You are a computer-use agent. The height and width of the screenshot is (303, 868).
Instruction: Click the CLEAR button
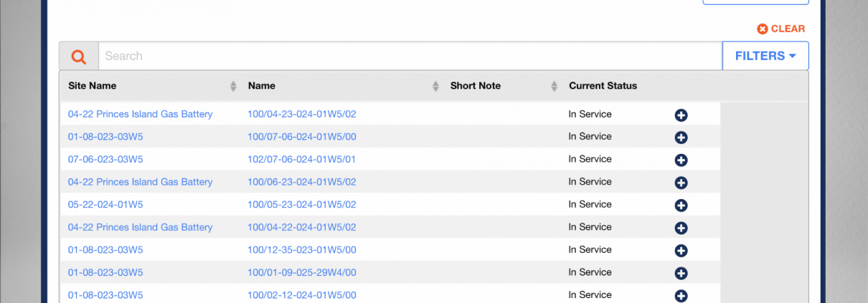click(781, 29)
